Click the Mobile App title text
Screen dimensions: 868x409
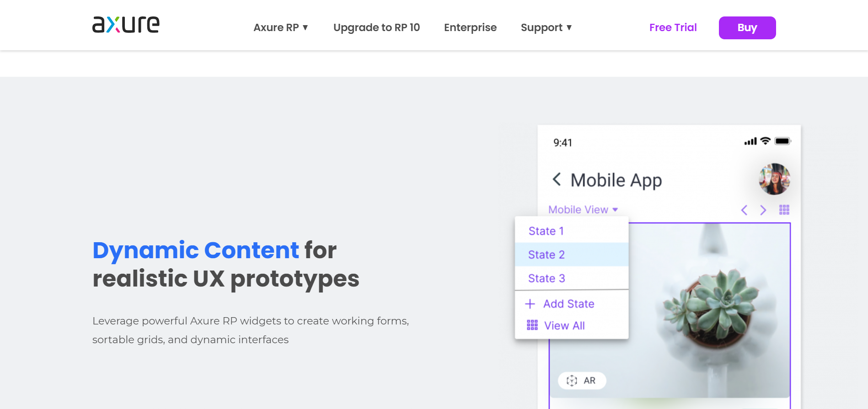click(616, 180)
